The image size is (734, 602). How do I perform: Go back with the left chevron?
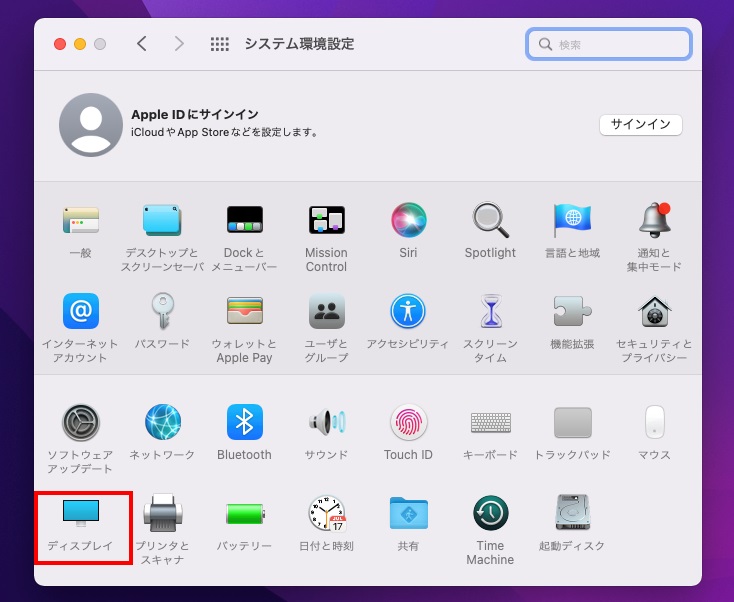[x=142, y=44]
